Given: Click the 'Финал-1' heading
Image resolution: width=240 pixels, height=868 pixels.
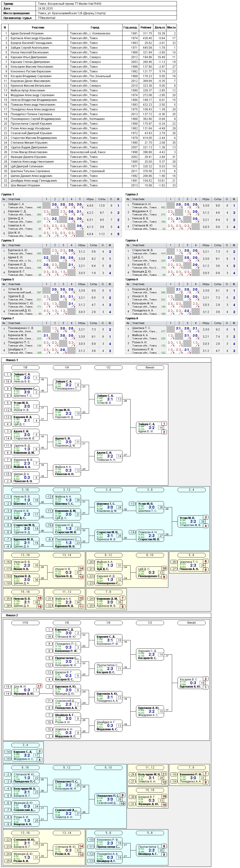Looking at the screenshot, I should 12,360.
